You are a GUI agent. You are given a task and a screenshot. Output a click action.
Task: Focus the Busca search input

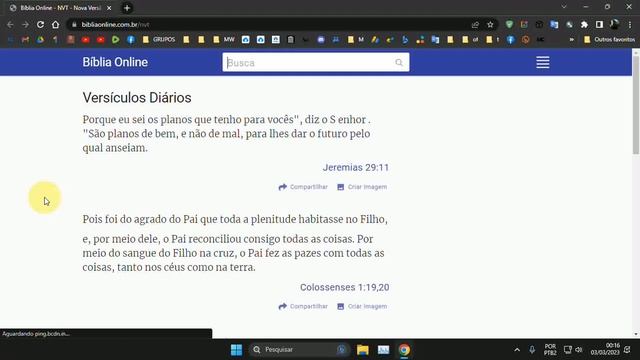click(316, 62)
